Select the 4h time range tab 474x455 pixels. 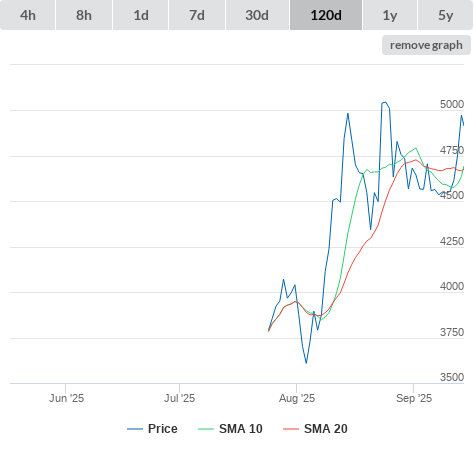[28, 15]
